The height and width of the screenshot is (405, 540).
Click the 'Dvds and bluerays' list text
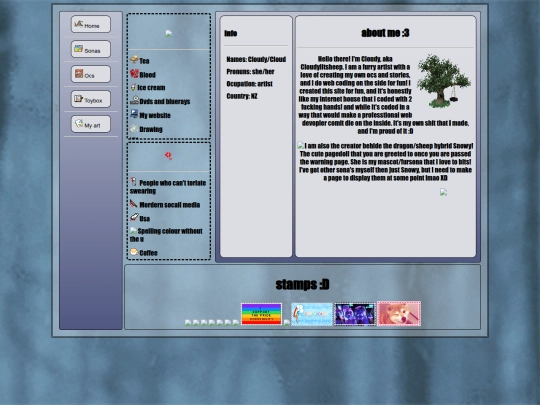(x=165, y=102)
